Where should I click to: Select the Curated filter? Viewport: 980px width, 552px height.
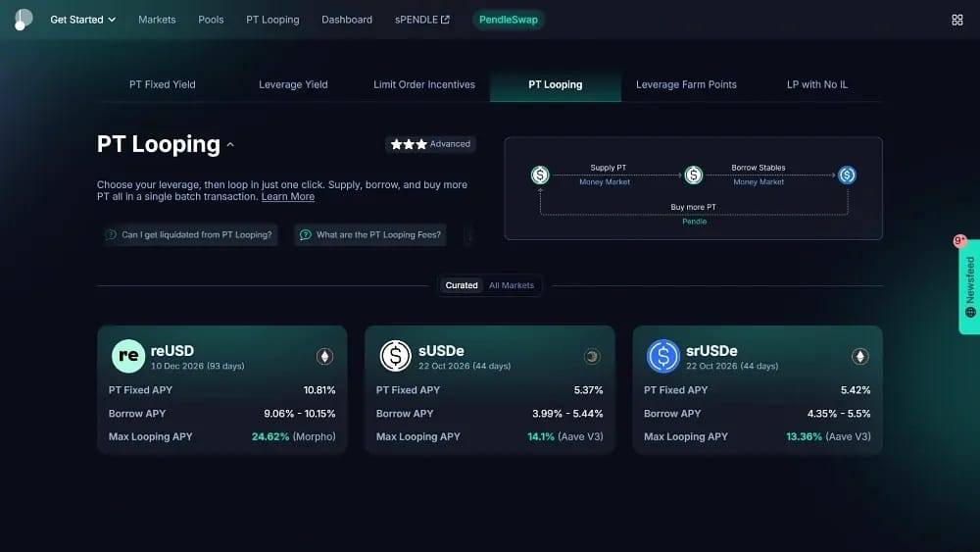point(462,285)
